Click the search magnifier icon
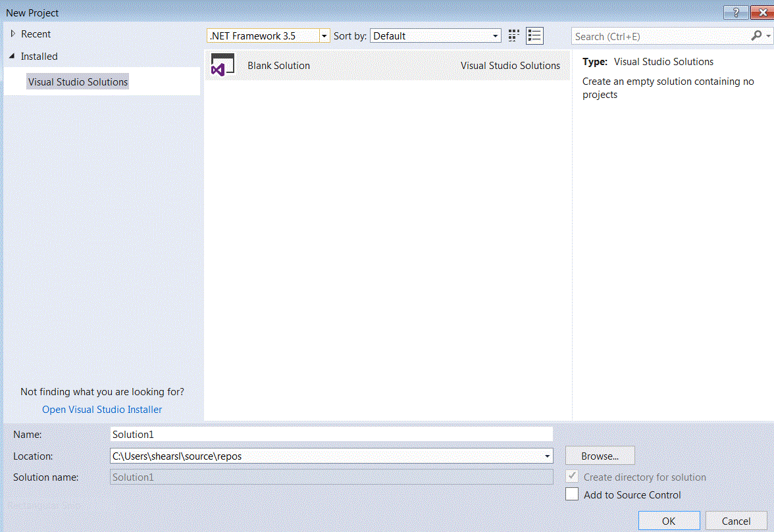The height and width of the screenshot is (532, 774). click(756, 36)
